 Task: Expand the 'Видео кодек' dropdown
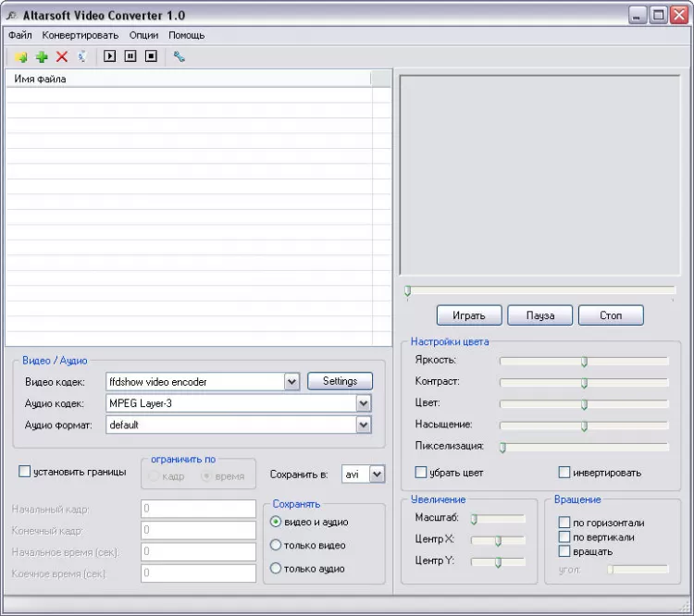click(x=291, y=381)
